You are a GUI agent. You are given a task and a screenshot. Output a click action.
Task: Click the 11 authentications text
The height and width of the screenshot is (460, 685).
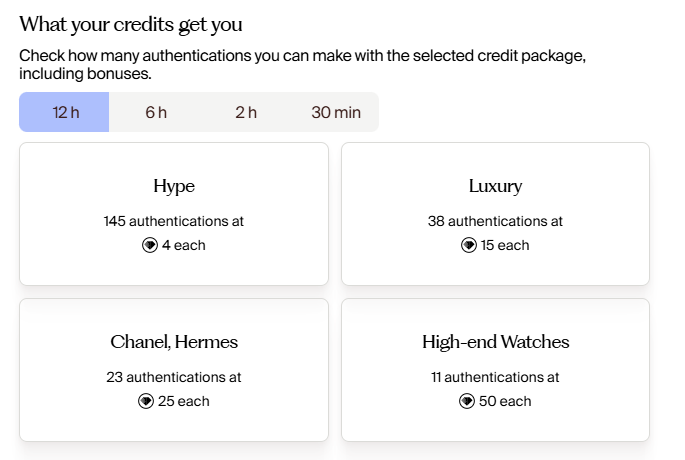(x=495, y=377)
